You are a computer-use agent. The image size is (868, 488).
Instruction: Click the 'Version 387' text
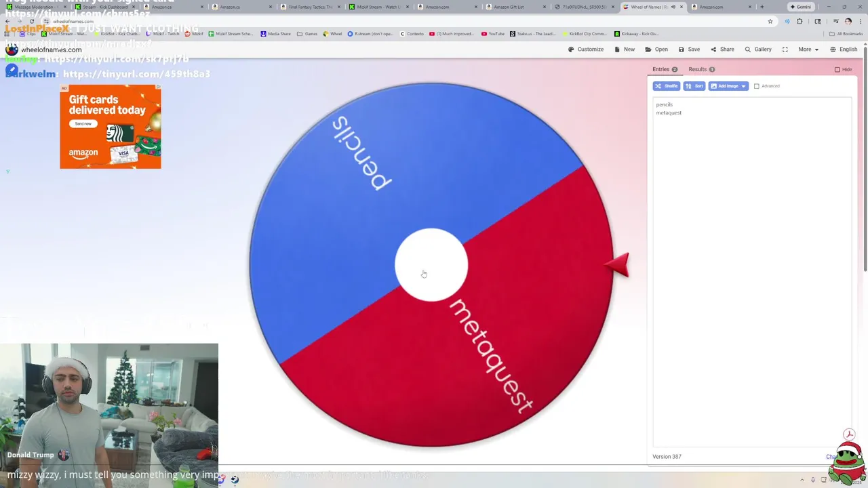tap(667, 457)
